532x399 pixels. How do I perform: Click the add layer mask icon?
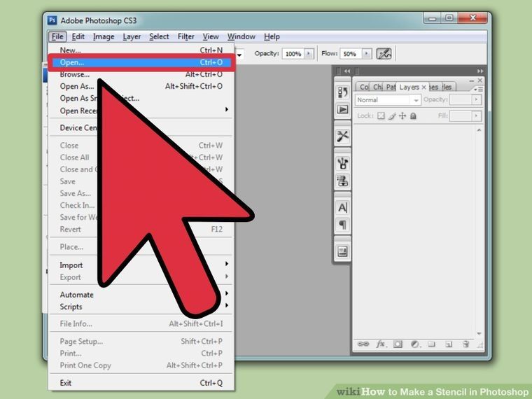(398, 344)
